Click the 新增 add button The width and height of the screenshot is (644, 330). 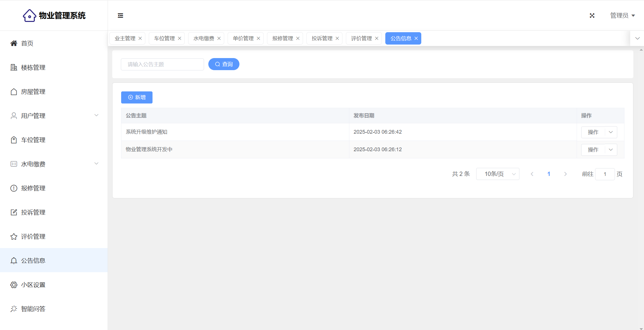(x=137, y=97)
